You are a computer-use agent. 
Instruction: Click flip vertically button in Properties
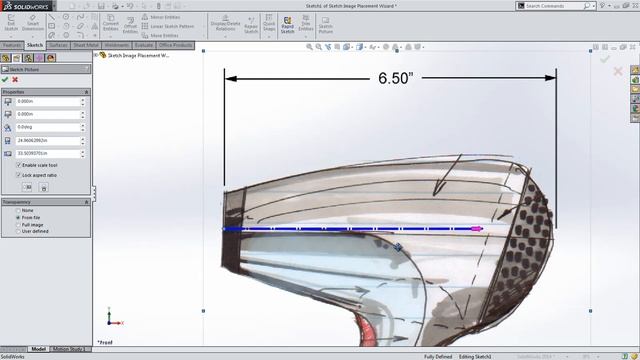tap(44, 187)
